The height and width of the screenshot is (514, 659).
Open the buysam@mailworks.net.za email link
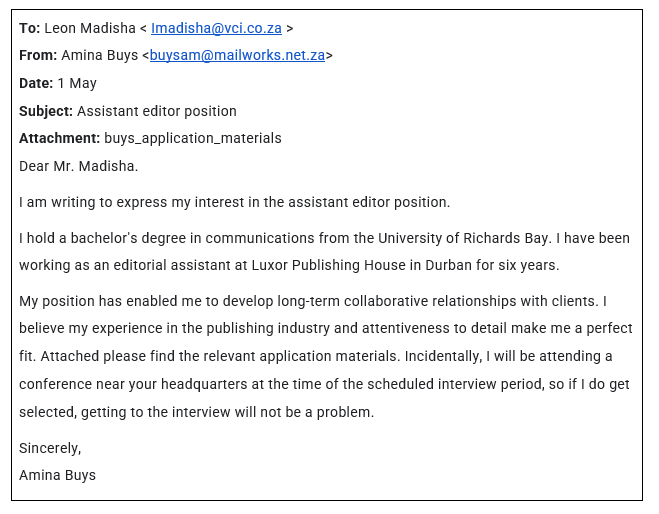(x=237, y=56)
